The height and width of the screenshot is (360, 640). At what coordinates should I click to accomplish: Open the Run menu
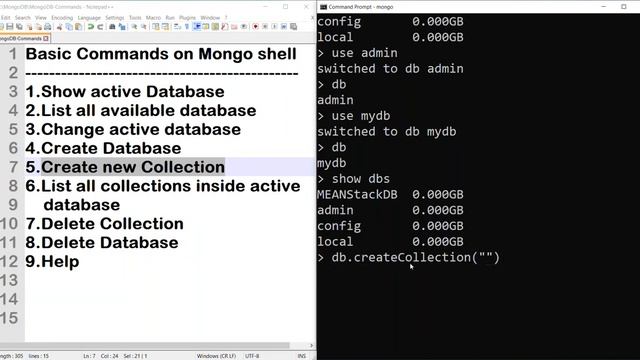pyautogui.click(x=170, y=18)
